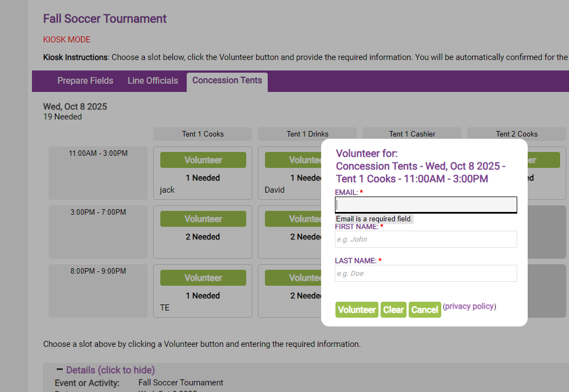Viewport: 569px width, 392px height.
Task: Switch to the Prepare Fields tab
Action: coord(85,80)
